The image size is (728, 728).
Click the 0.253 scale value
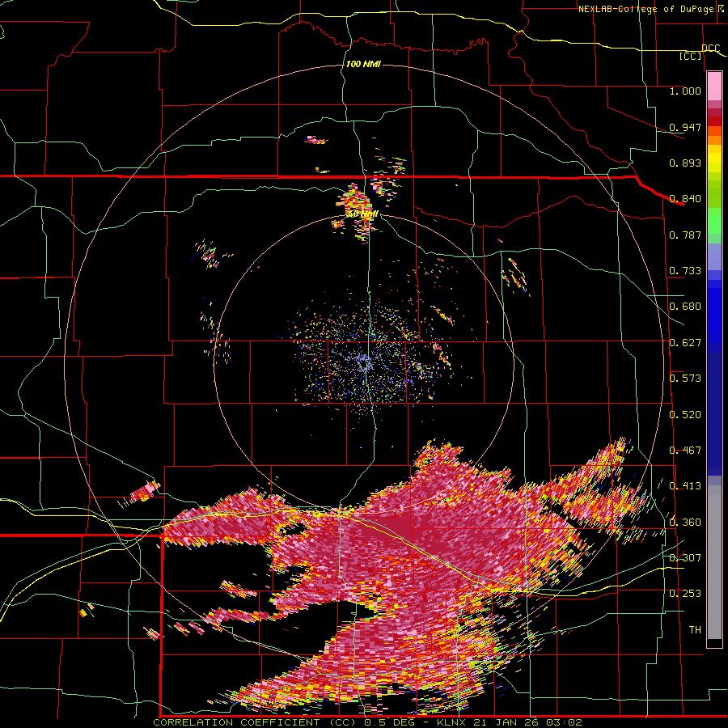click(685, 594)
